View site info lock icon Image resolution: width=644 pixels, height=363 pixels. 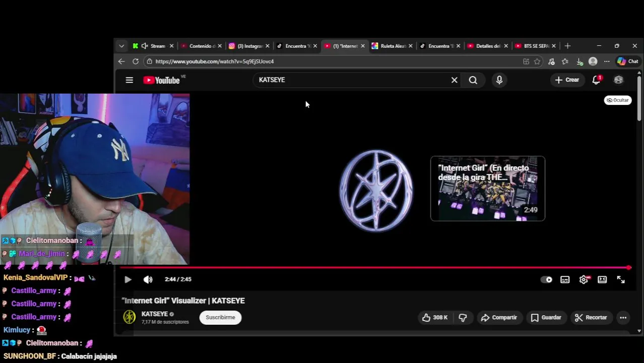point(149,61)
